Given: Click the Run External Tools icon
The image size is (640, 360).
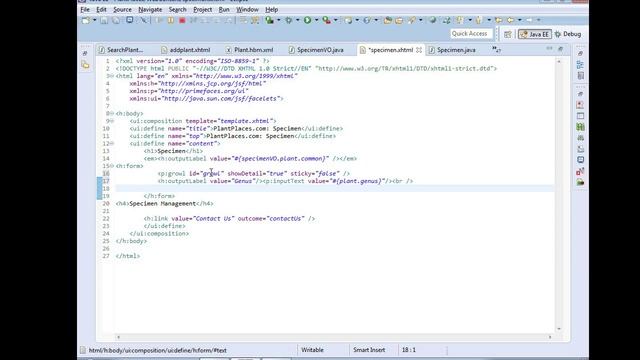Looking at the screenshot, I should pyautogui.click(x=326, y=20).
